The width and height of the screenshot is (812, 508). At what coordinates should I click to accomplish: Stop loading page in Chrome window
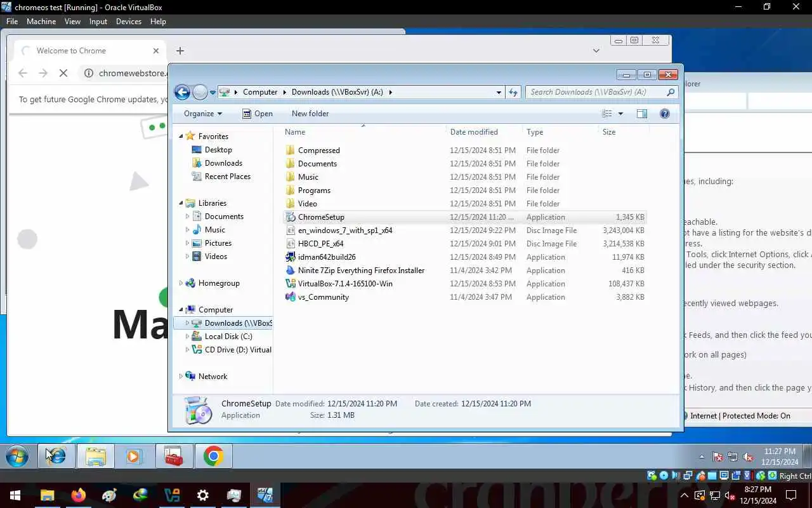point(63,73)
